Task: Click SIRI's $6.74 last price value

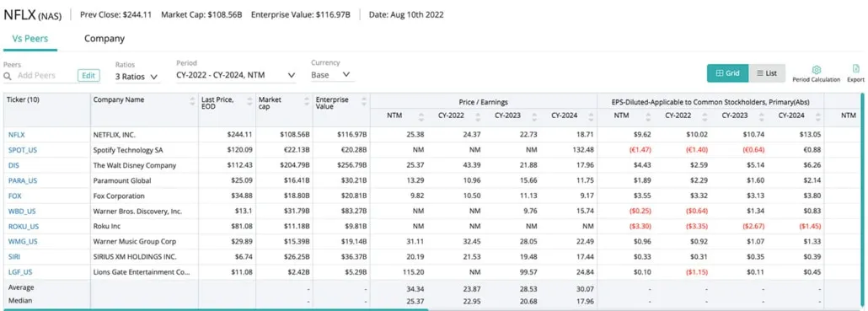Action: pos(244,257)
